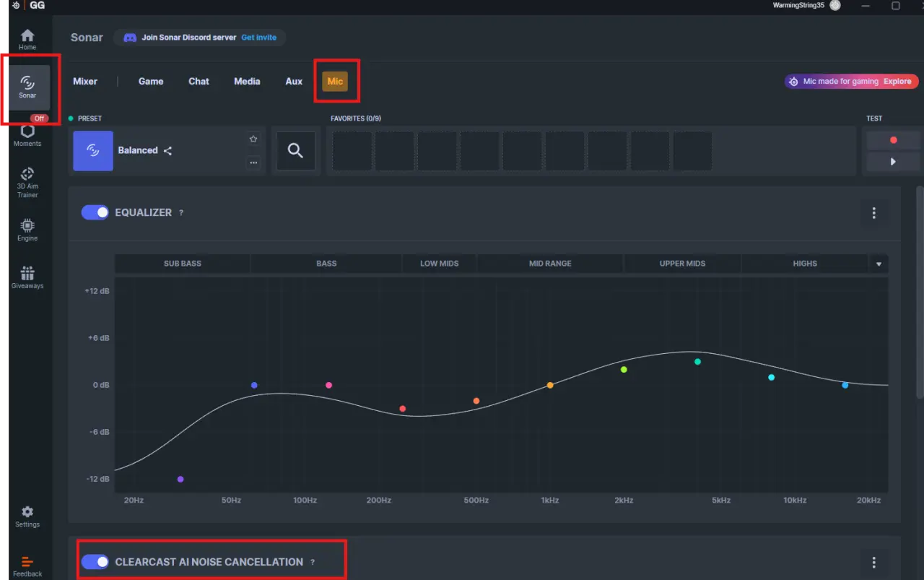Open the Equalizer help tooltip
Screen dimensions: 924x580
[x=181, y=213]
